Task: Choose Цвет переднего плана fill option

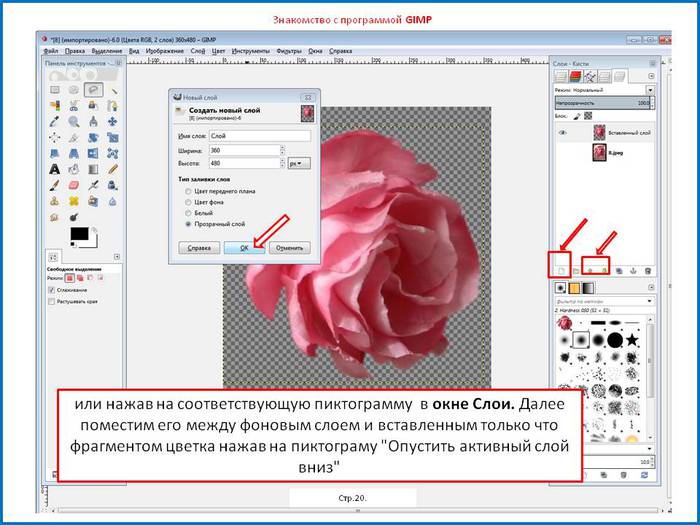Action: coord(188,191)
